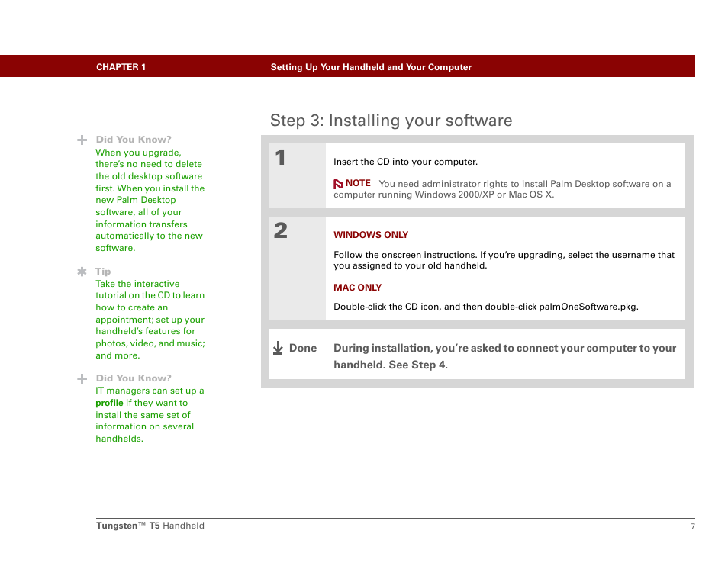Open the underlined 'profile' link

[x=109, y=403]
